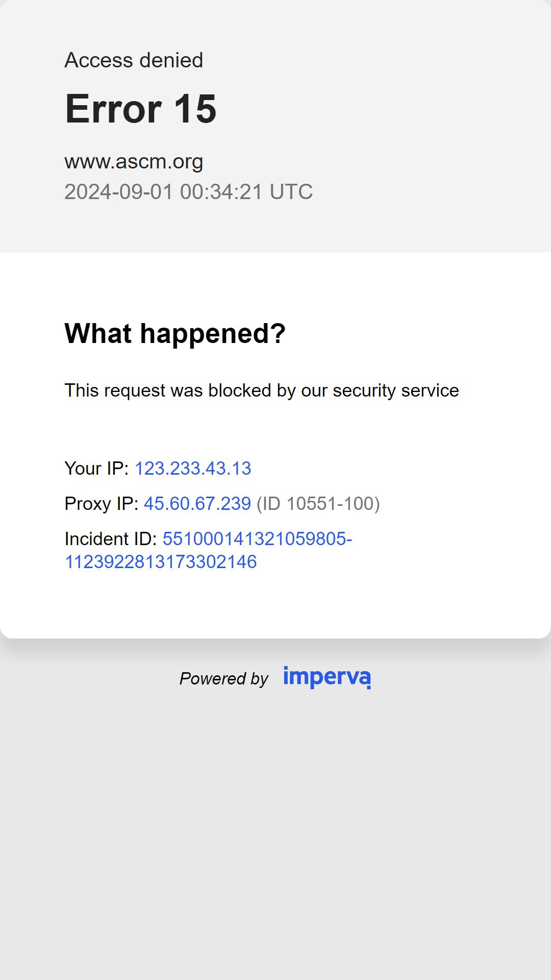Click the Powered by text
This screenshot has width=551, height=980.
pyautogui.click(x=223, y=679)
